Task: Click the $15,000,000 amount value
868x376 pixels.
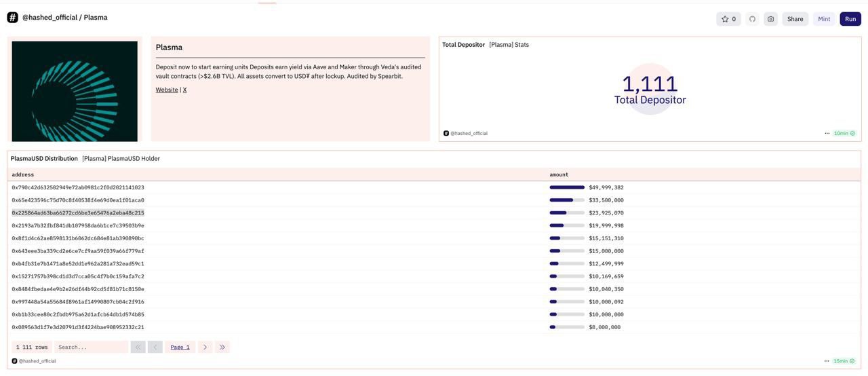Action: click(x=606, y=251)
